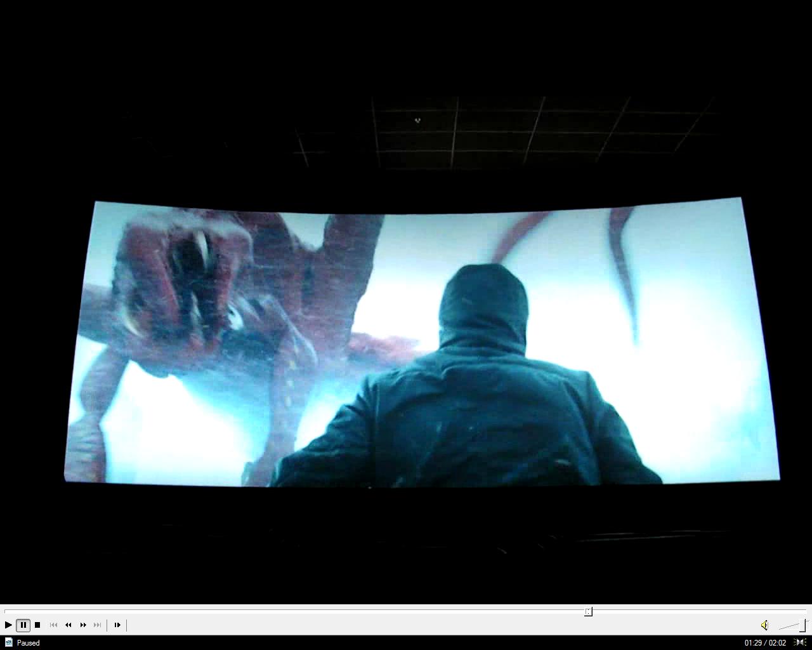Click the Paused status text

pos(29,643)
